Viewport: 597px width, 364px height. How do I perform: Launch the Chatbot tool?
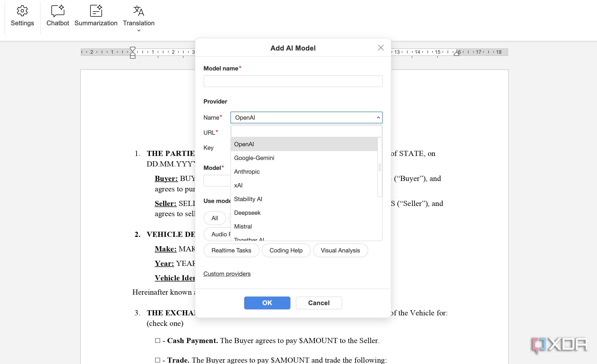tap(58, 16)
